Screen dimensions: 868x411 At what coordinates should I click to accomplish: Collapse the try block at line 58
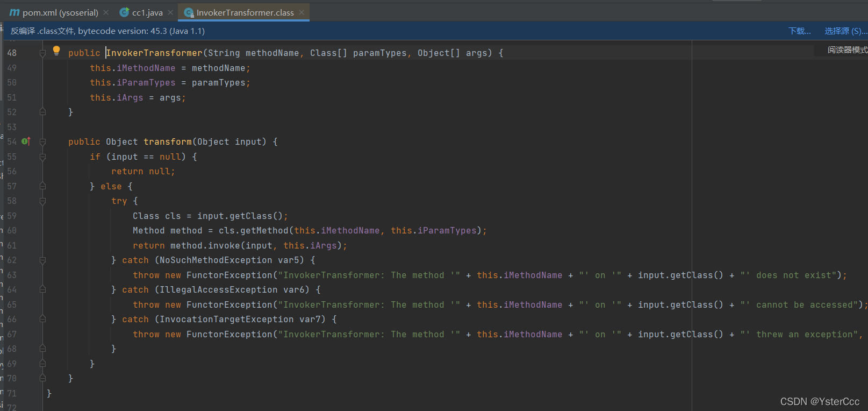[42, 201]
